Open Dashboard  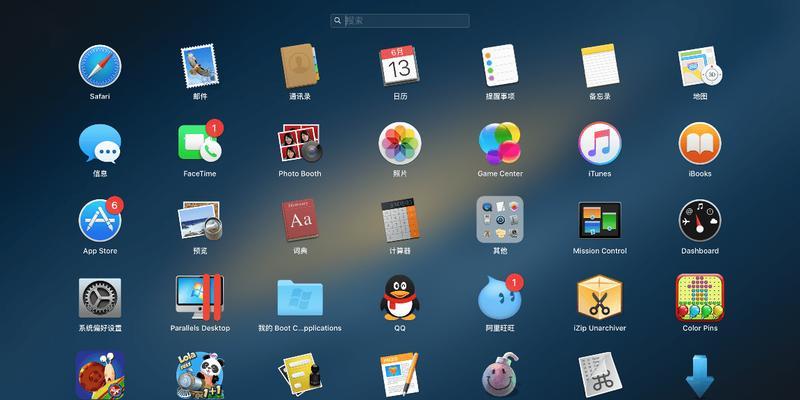pos(700,220)
